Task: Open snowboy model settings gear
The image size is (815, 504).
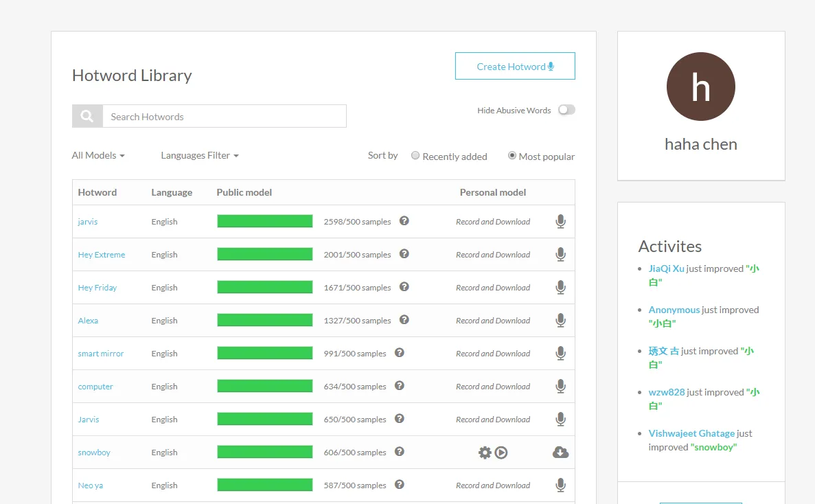Action: pos(485,453)
